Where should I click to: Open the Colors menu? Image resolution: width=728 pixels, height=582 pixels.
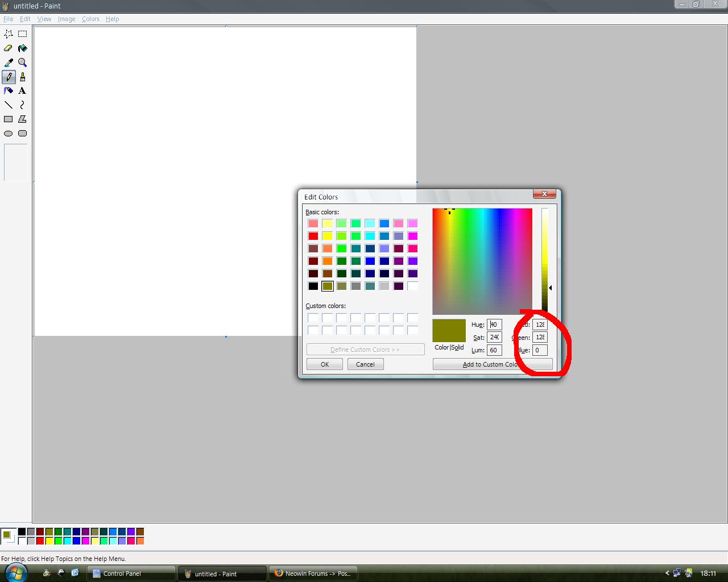(x=90, y=19)
